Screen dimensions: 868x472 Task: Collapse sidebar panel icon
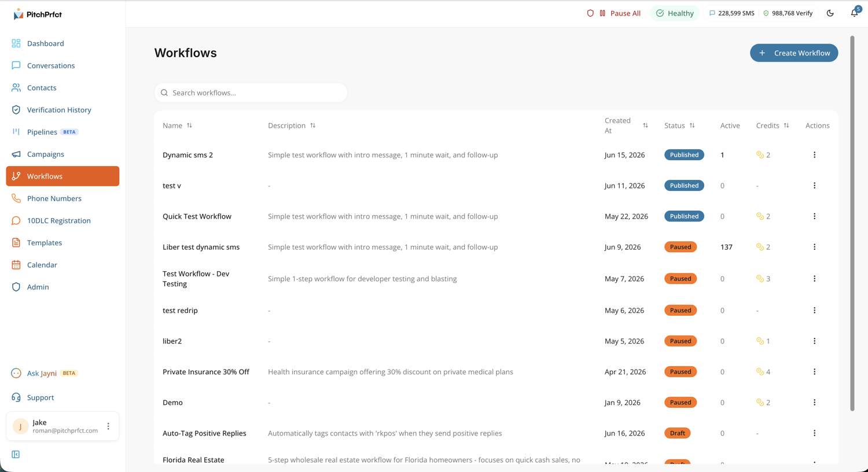click(x=16, y=455)
